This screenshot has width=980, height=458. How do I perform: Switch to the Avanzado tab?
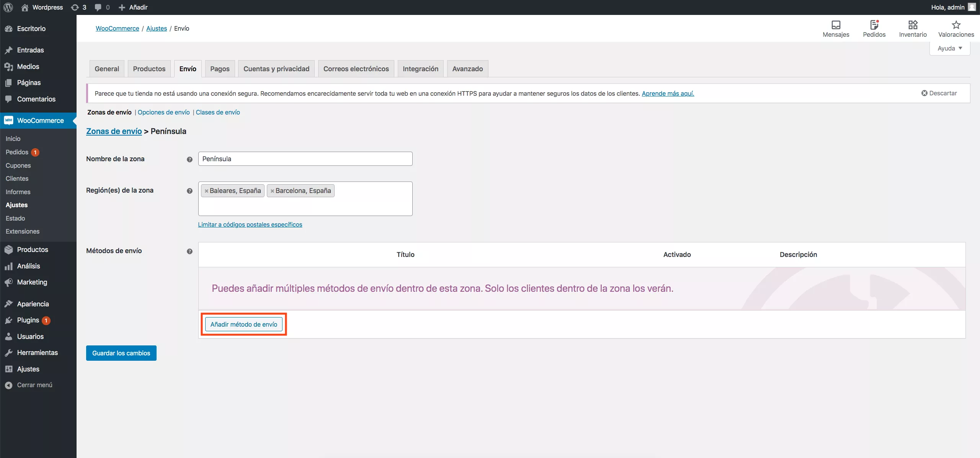pyautogui.click(x=467, y=69)
